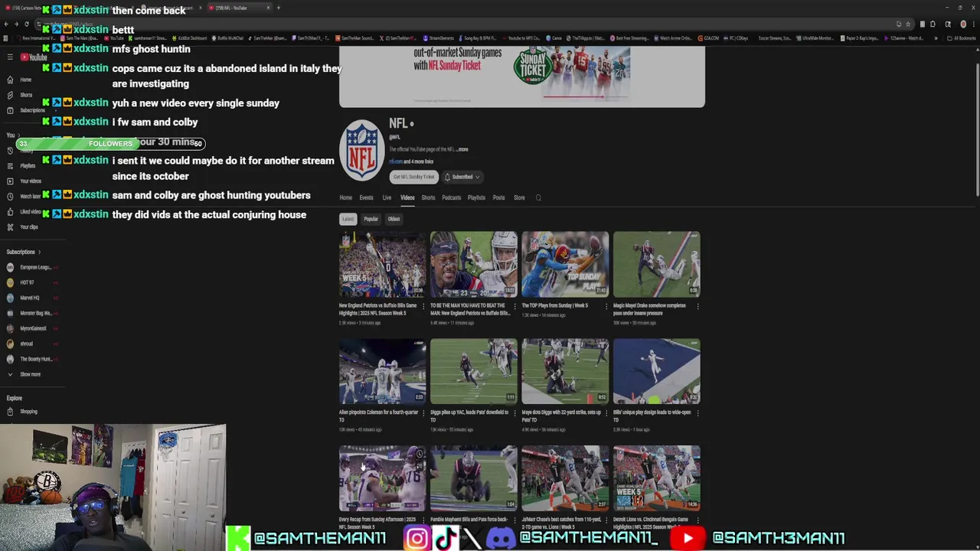Open Playlists in the YouTube sidebar

coord(21,166)
